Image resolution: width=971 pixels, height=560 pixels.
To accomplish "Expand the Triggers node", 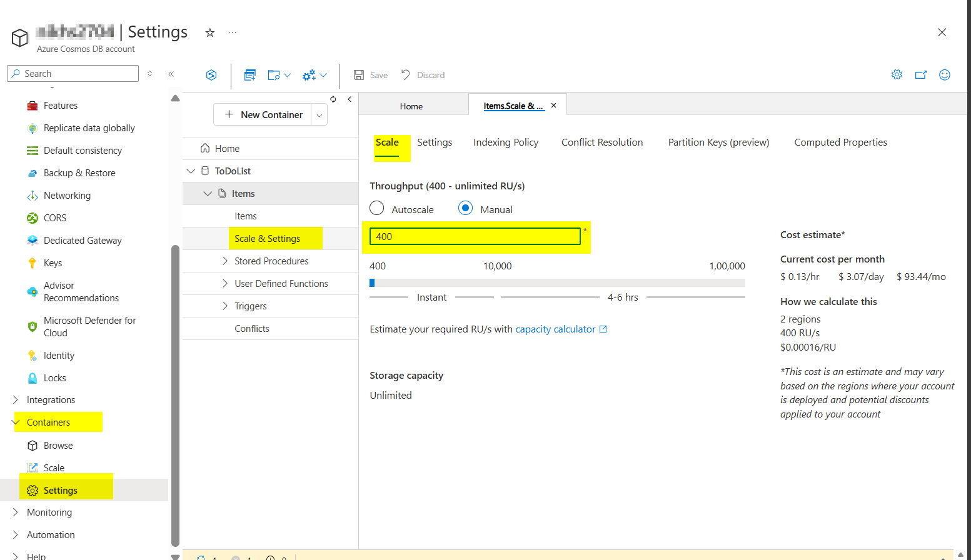I will 225,306.
